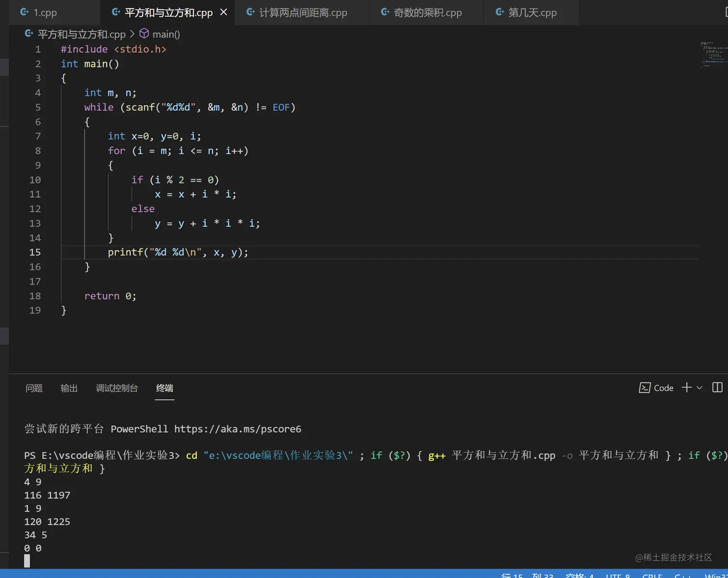The height and width of the screenshot is (578, 728).
Task: Click the terminal icon next to Code
Action: pyautogui.click(x=644, y=388)
